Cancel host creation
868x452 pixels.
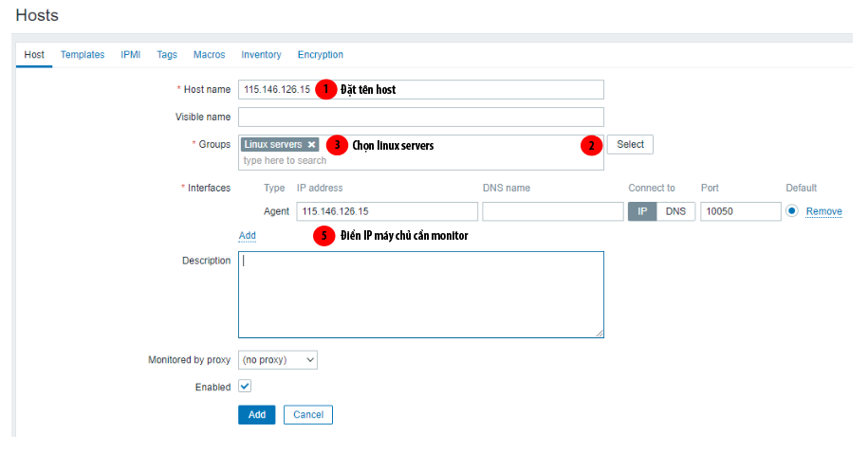click(x=307, y=415)
